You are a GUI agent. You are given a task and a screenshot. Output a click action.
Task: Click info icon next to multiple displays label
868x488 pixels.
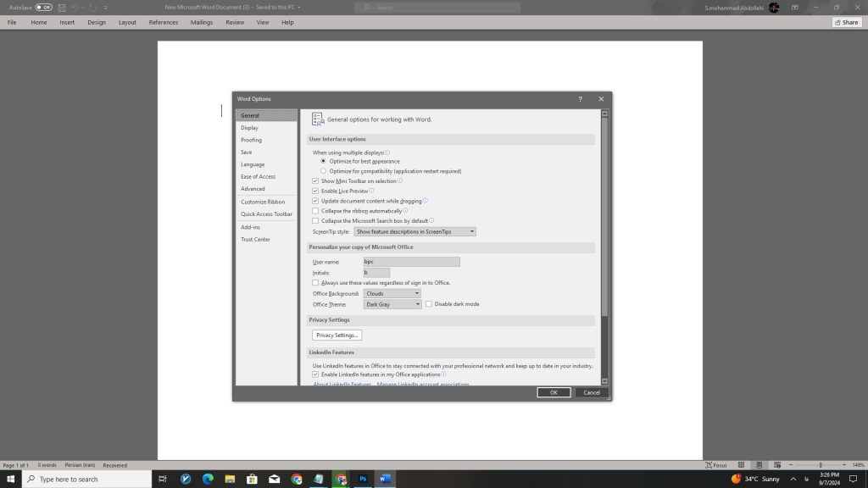tap(387, 152)
